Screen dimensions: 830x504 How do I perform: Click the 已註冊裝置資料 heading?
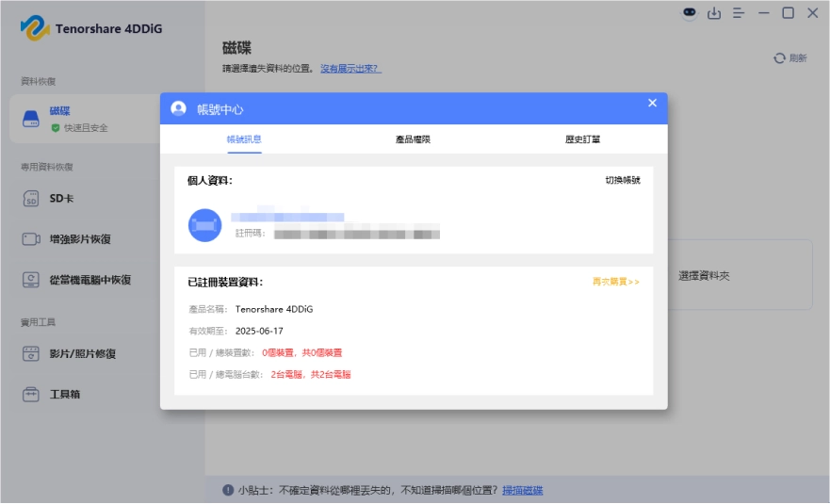pyautogui.click(x=225, y=283)
